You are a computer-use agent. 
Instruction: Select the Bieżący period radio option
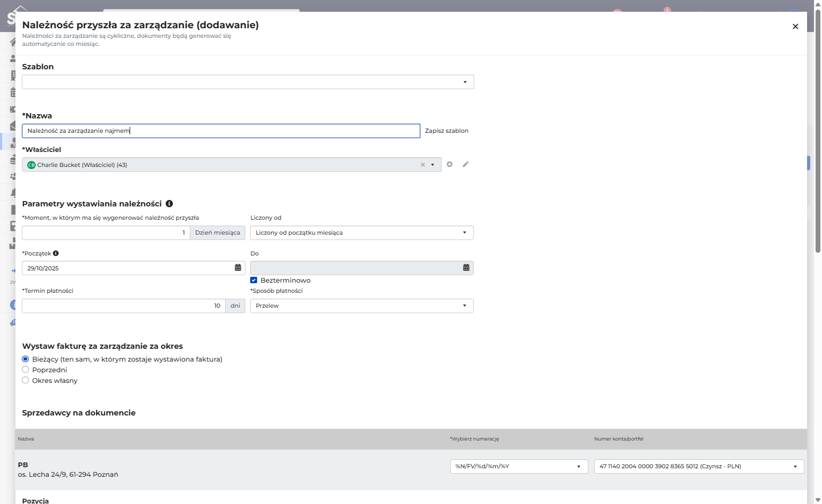25,359
